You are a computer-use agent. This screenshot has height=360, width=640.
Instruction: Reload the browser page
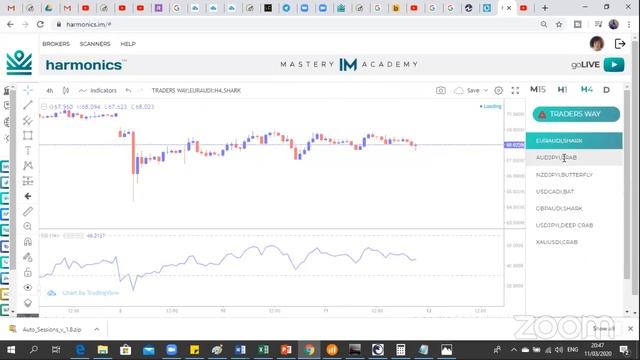[40, 24]
